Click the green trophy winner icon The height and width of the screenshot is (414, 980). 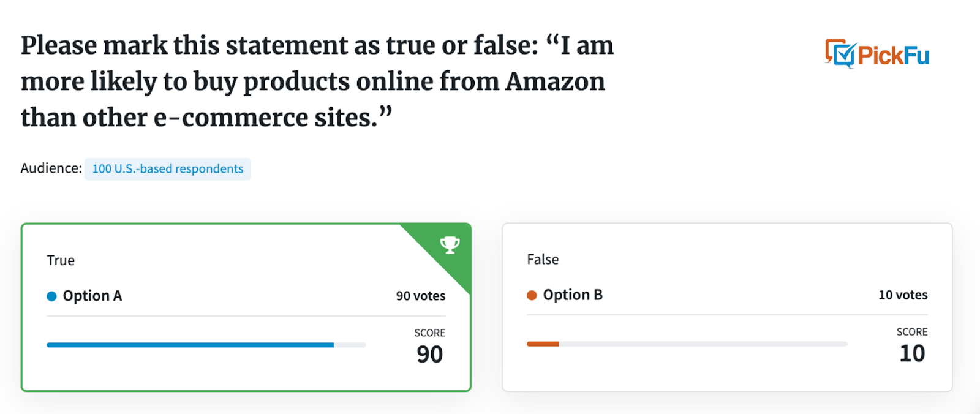coord(450,245)
